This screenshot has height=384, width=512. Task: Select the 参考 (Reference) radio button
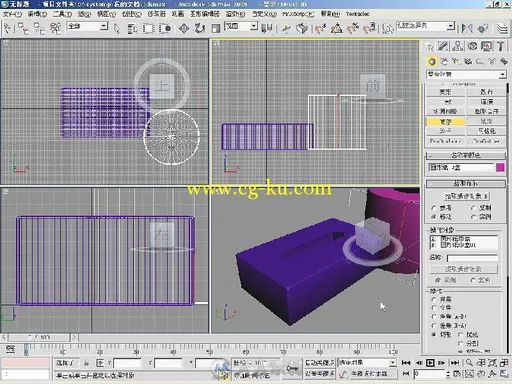(434, 208)
